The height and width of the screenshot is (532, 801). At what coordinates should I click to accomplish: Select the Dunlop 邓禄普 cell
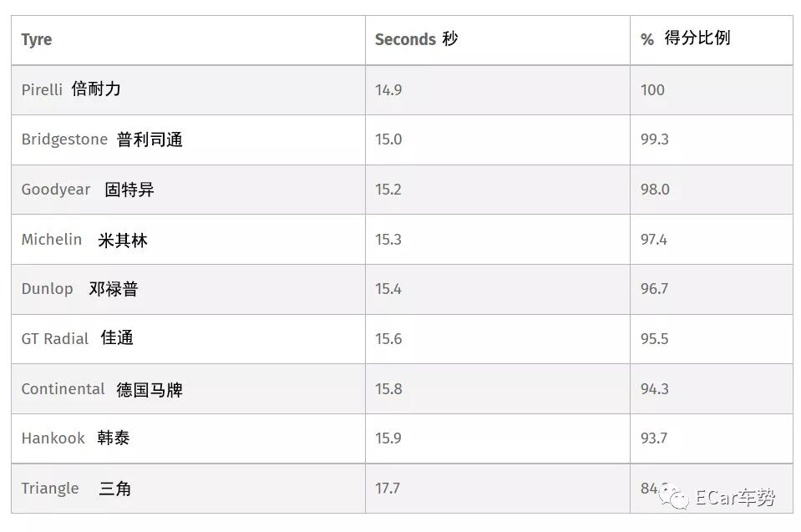[80, 289]
